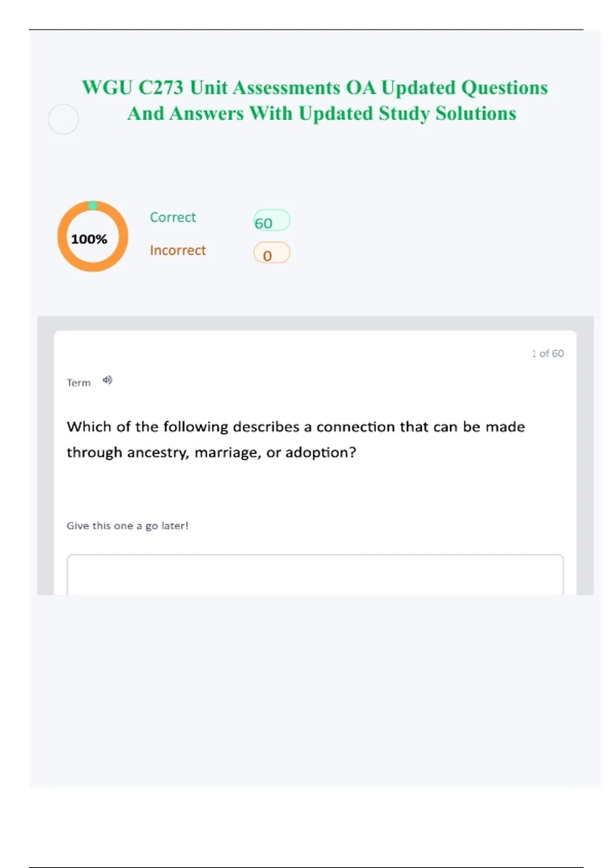Click the Term label on flashcard
Image resolution: width=613 pixels, height=868 pixels.
click(79, 383)
